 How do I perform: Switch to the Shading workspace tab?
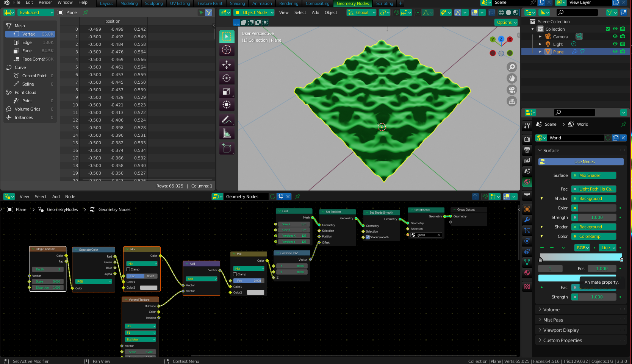[x=237, y=3]
